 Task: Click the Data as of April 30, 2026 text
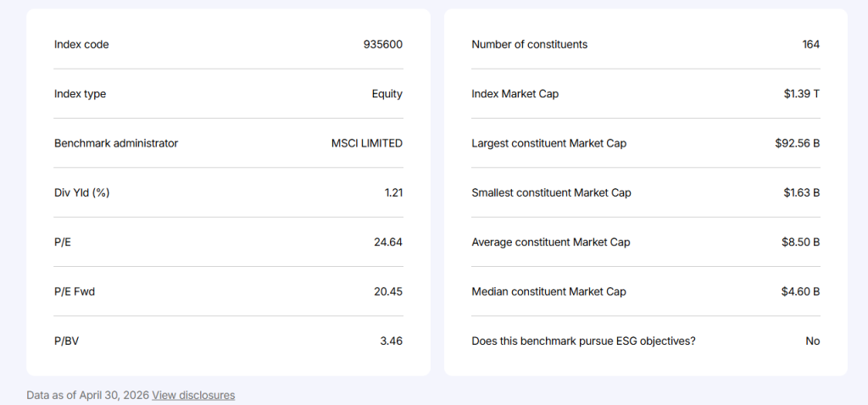88,395
